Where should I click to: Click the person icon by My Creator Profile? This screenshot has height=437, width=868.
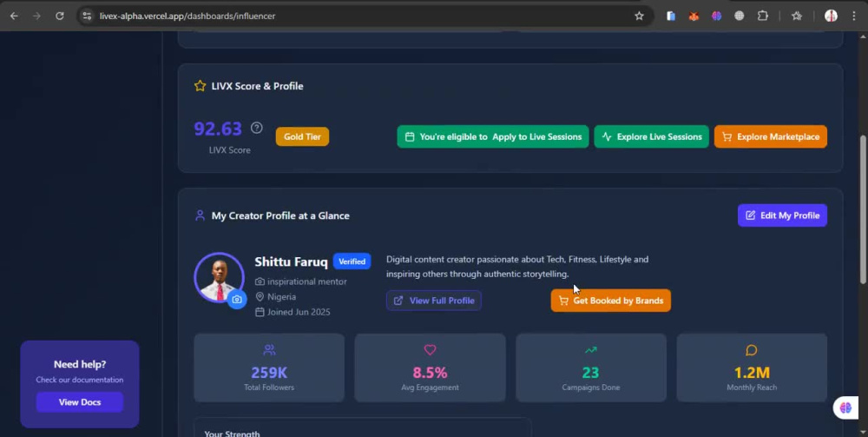[200, 215]
